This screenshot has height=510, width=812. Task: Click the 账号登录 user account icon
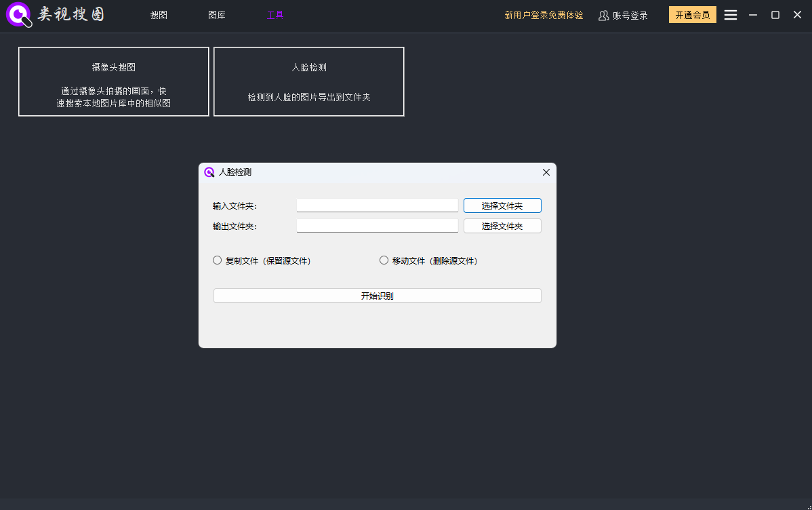[603, 16]
